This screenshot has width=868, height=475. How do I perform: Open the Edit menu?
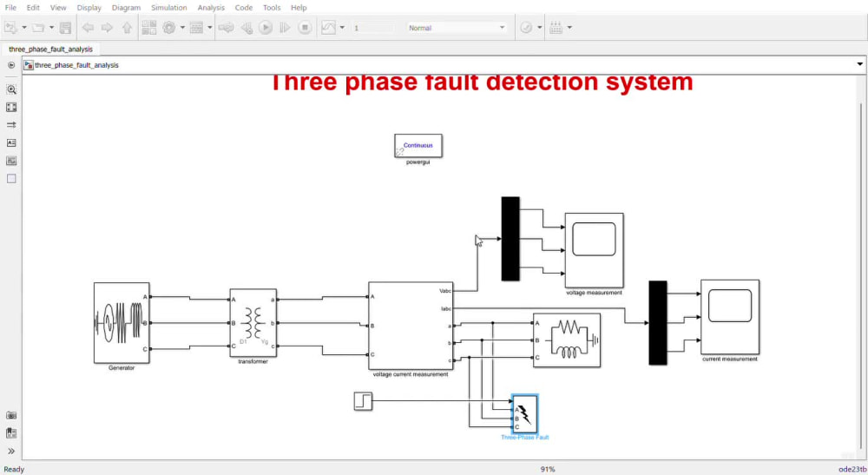[x=33, y=8]
